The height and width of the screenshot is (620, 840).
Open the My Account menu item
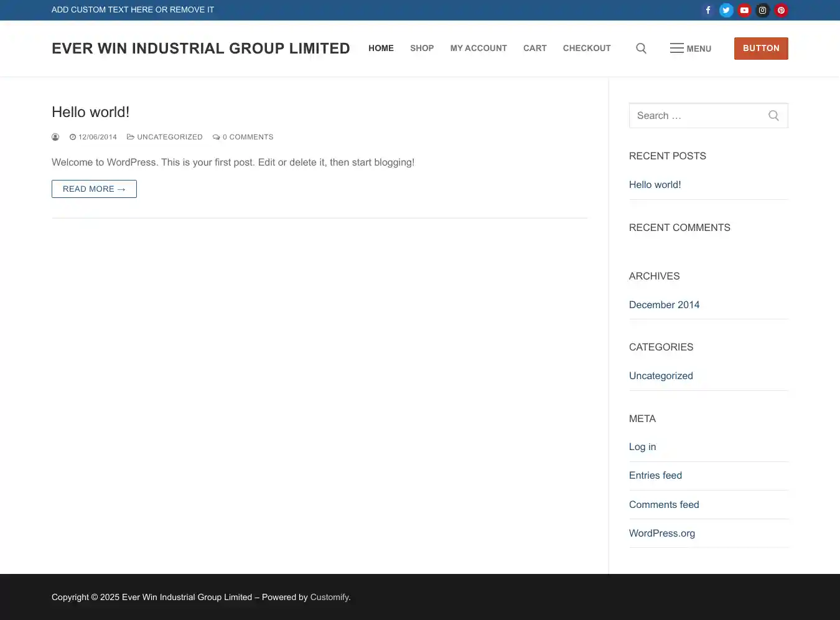pyautogui.click(x=478, y=49)
